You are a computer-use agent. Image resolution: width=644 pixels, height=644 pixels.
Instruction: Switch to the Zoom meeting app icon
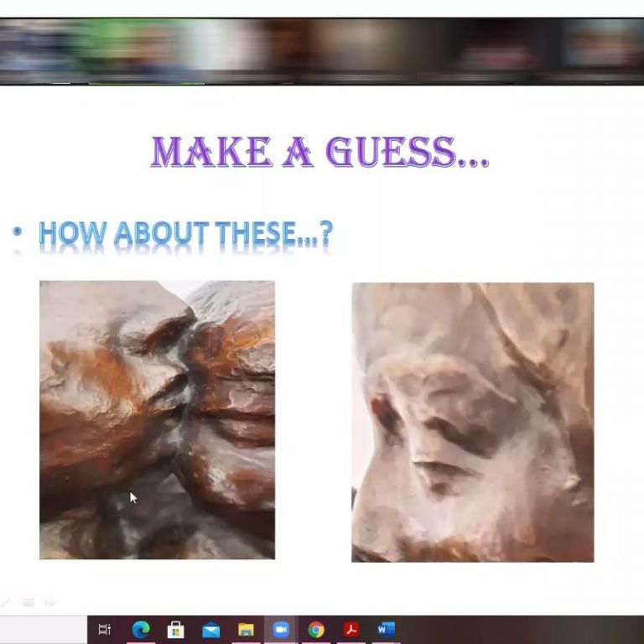[281, 630]
